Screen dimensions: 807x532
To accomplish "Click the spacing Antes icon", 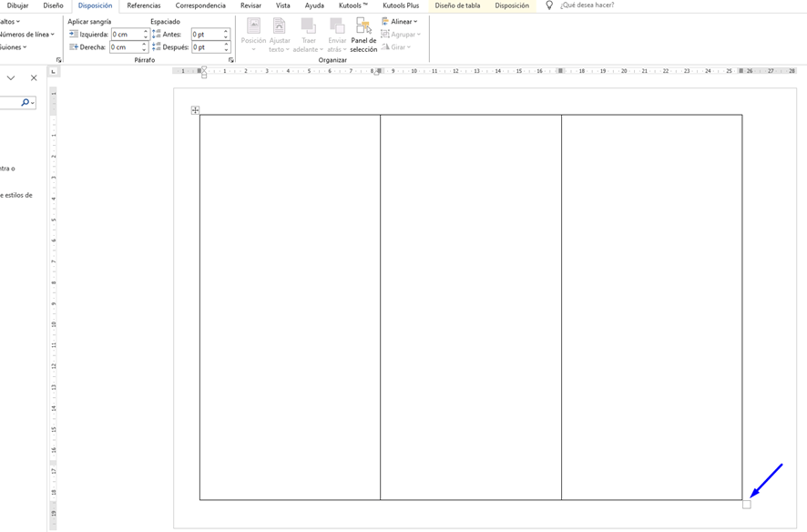I will [157, 34].
